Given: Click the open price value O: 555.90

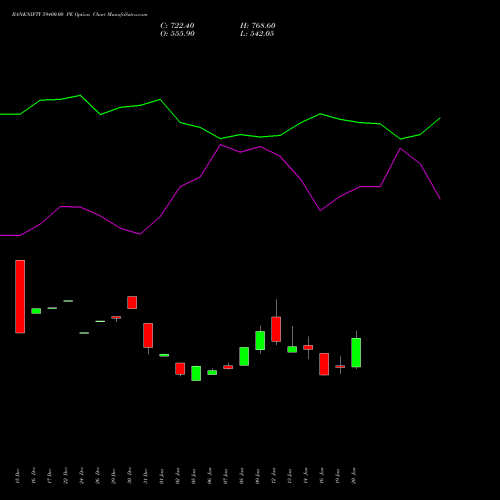Looking at the screenshot, I should coord(177,34).
